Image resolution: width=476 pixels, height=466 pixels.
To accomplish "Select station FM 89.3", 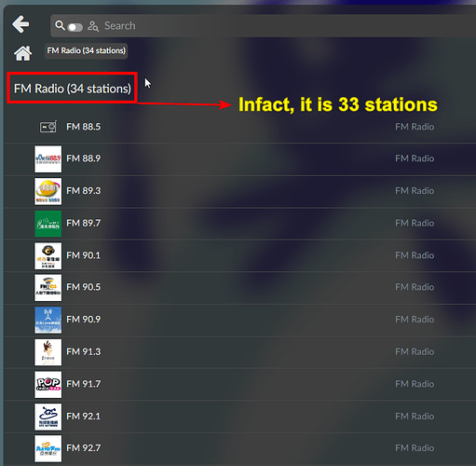I will [x=84, y=191].
